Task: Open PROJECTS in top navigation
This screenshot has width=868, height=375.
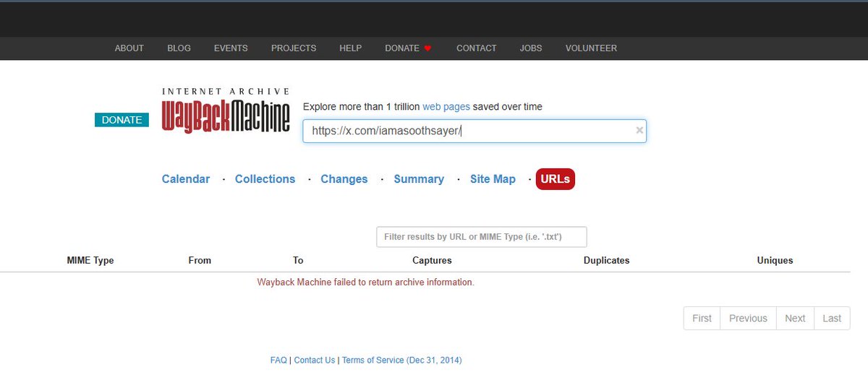Action: pos(294,48)
